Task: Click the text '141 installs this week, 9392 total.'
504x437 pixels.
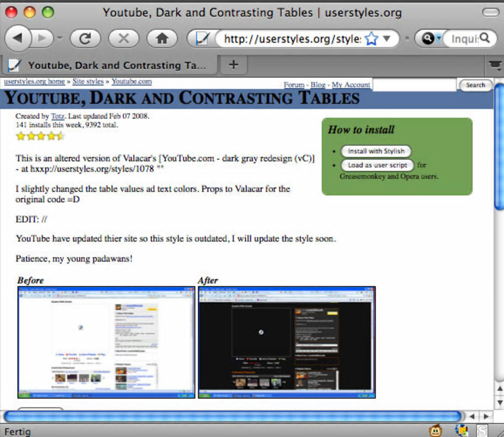Action: [x=67, y=125]
